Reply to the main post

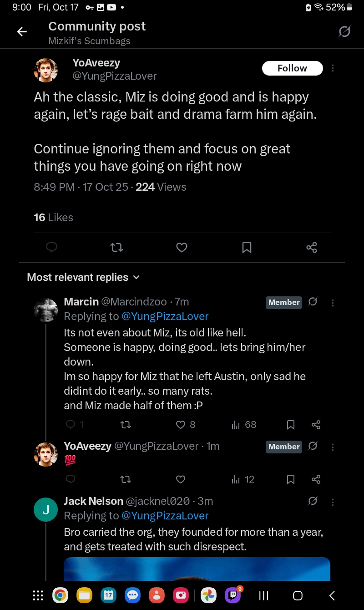(52, 247)
